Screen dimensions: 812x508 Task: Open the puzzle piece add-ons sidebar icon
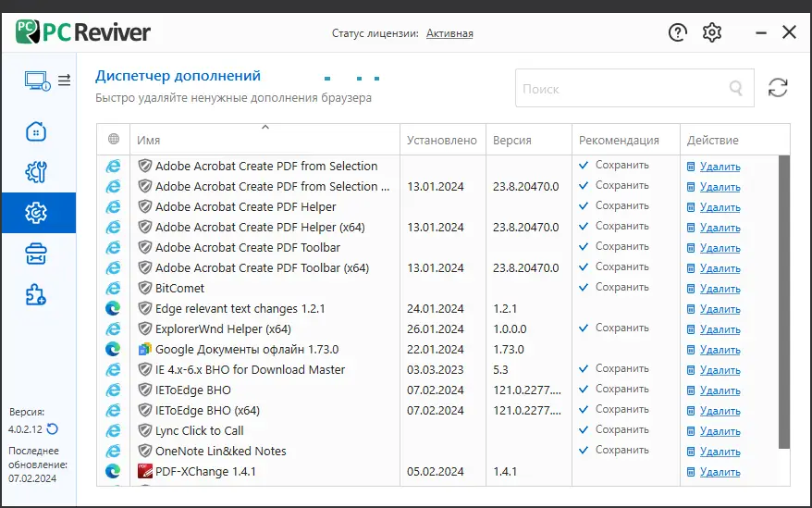tap(37, 295)
